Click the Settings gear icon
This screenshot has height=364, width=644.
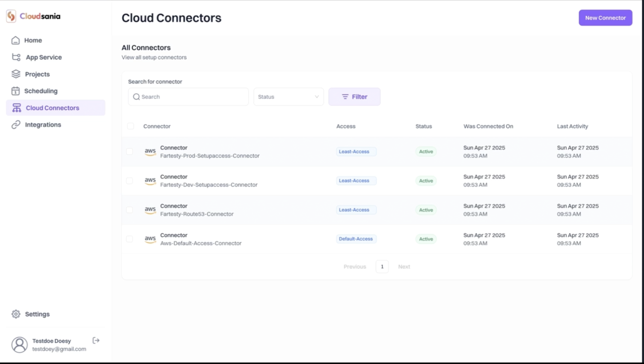[16, 314]
